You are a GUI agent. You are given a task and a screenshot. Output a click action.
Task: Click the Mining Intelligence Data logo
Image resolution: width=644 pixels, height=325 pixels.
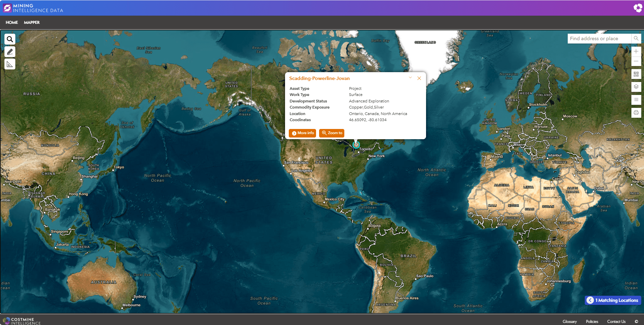33,8
